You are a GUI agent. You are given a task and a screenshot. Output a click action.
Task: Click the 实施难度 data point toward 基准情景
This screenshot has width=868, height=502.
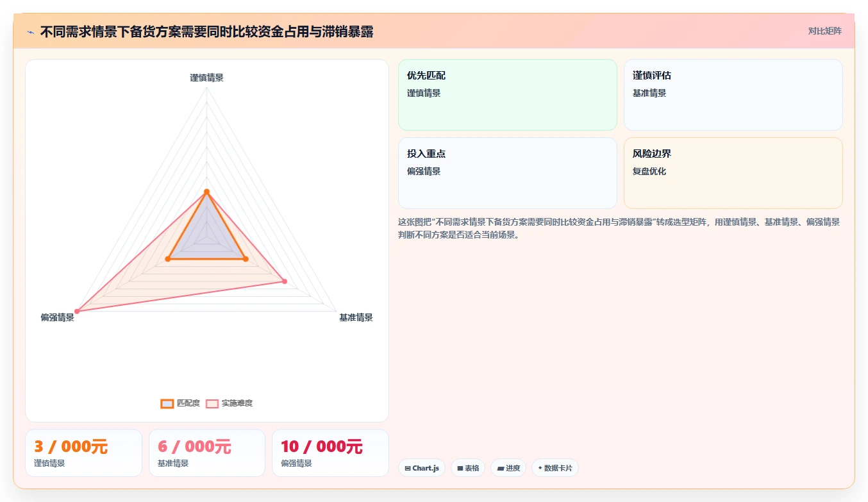[x=285, y=281]
